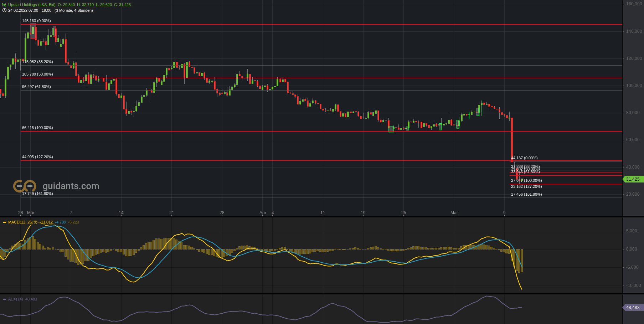Click the candlestick chart-type icon
This screenshot has height=324, width=644.
(4, 5)
